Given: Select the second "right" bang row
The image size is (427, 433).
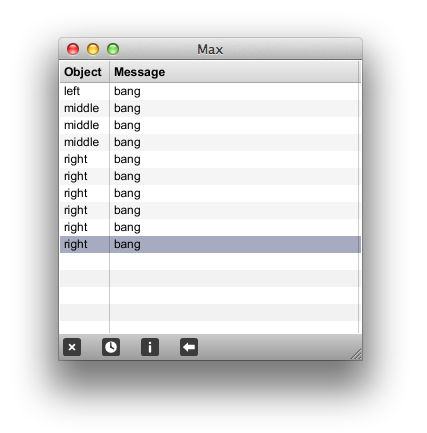Looking at the screenshot, I should point(210,176).
